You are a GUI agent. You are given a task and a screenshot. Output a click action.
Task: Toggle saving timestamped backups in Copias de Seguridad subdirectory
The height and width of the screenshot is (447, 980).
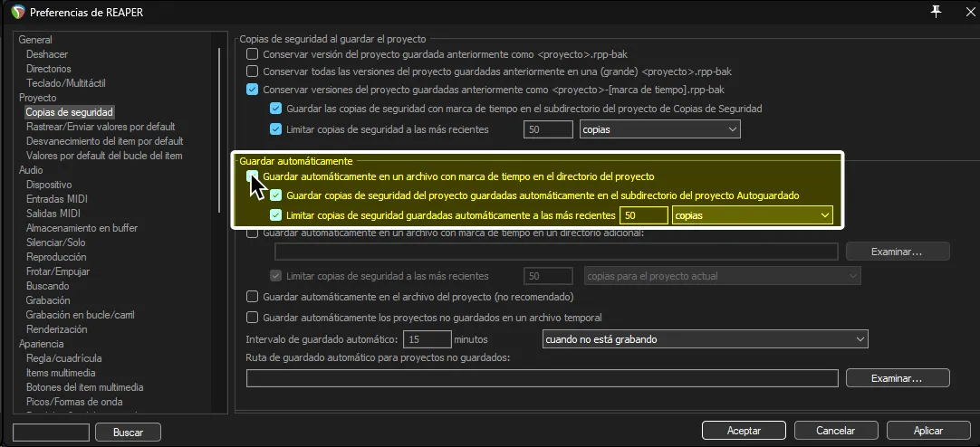(275, 108)
